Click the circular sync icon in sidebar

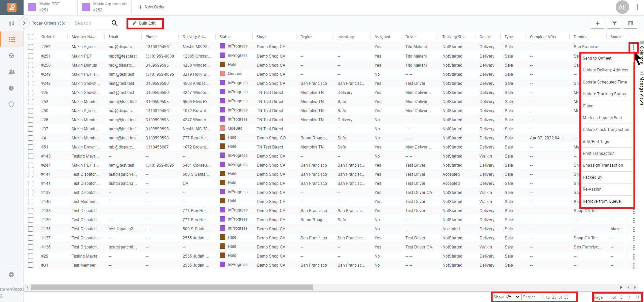tap(11, 104)
